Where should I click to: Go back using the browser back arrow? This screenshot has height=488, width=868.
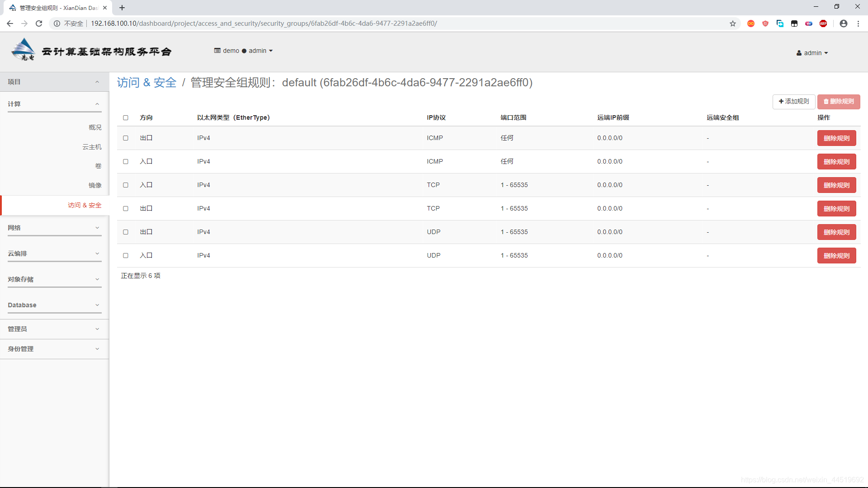click(x=10, y=23)
